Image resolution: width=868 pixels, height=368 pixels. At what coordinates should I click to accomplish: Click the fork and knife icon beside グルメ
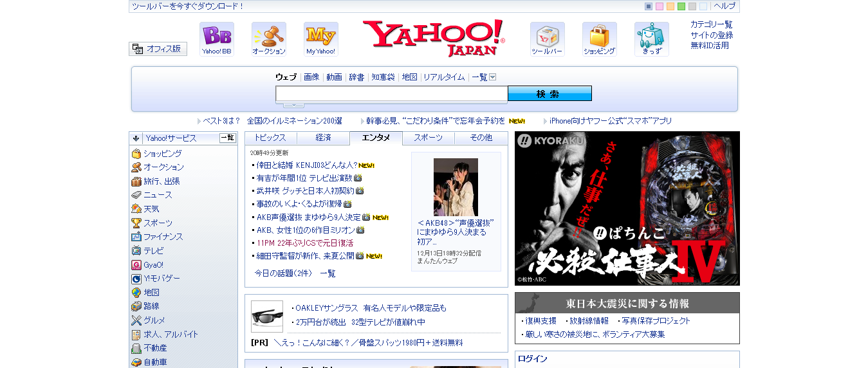click(x=136, y=320)
